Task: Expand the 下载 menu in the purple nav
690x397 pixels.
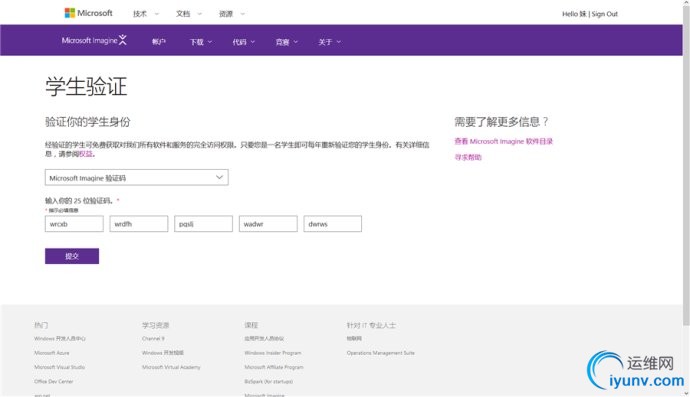Action: click(201, 42)
